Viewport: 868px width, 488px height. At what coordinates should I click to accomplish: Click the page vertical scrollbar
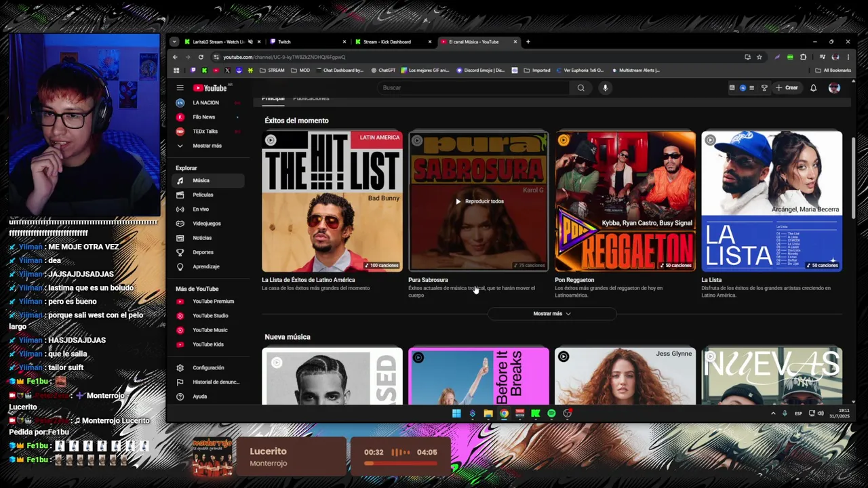point(852,180)
